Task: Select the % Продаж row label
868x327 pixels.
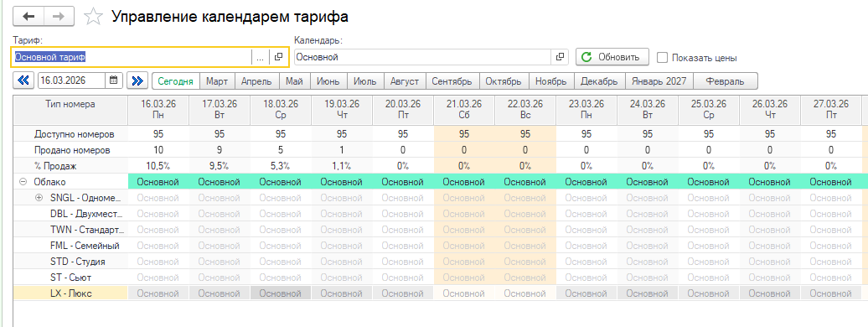Action: pyautogui.click(x=56, y=165)
